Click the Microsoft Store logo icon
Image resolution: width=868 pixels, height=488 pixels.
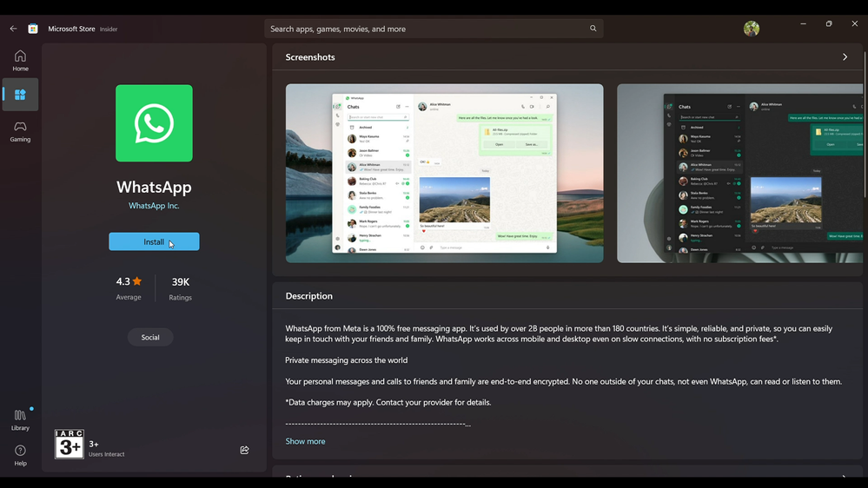[x=33, y=29]
